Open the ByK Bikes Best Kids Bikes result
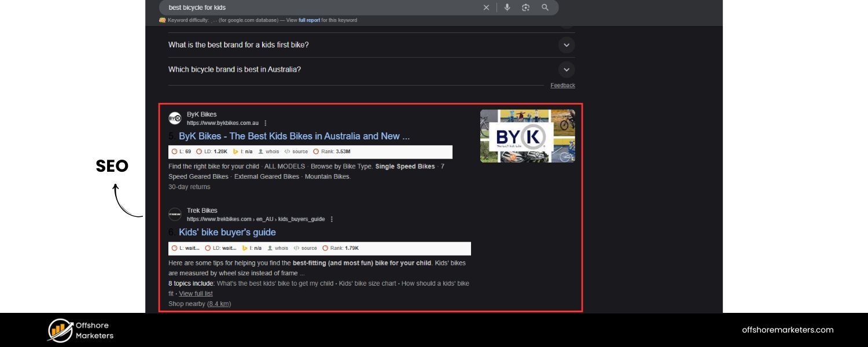Viewport: 868px width, 347px height. [294, 136]
